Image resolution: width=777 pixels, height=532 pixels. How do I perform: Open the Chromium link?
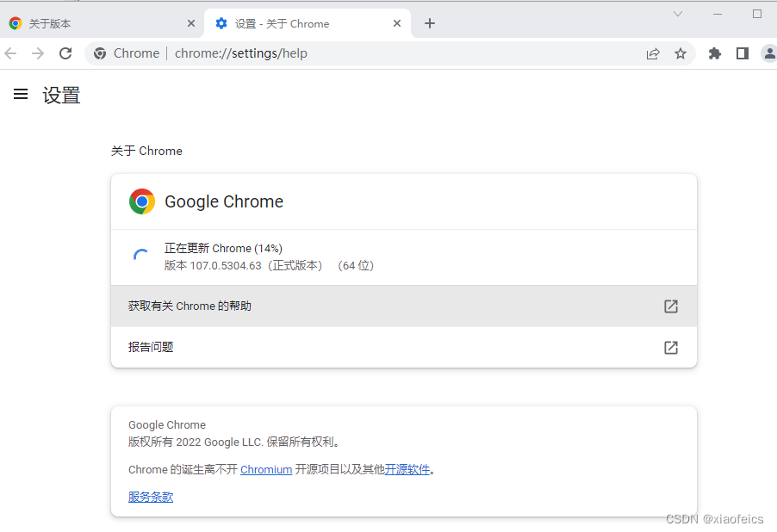(266, 469)
